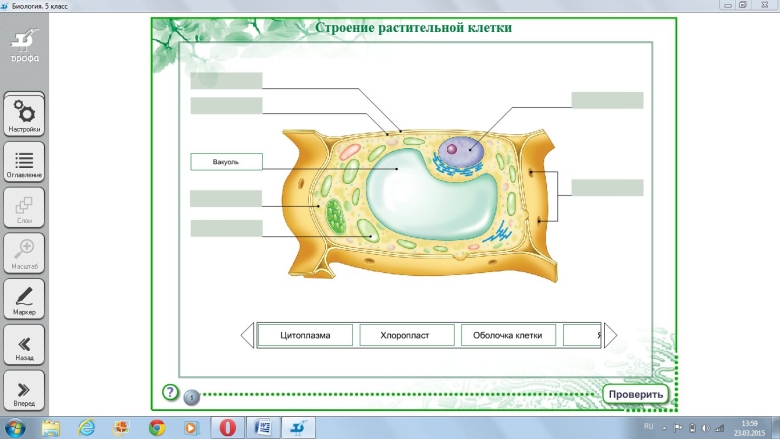Select the Оболочка клетки answer tile
Image resolution: width=780 pixels, height=439 pixels.
click(507, 335)
